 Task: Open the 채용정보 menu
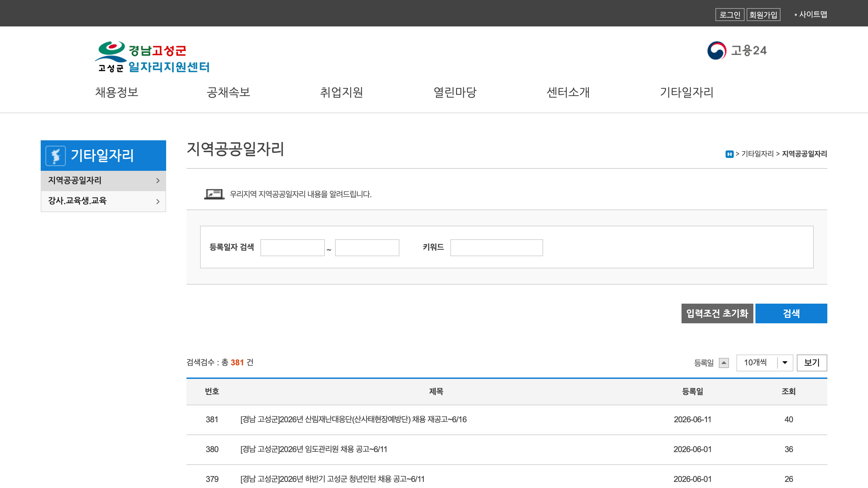point(117,92)
